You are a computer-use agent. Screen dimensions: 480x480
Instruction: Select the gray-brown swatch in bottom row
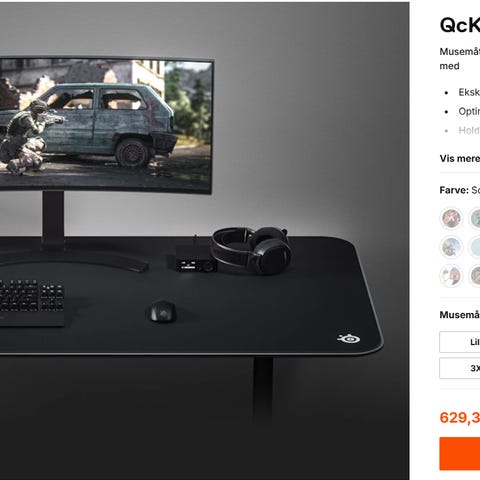475,276
